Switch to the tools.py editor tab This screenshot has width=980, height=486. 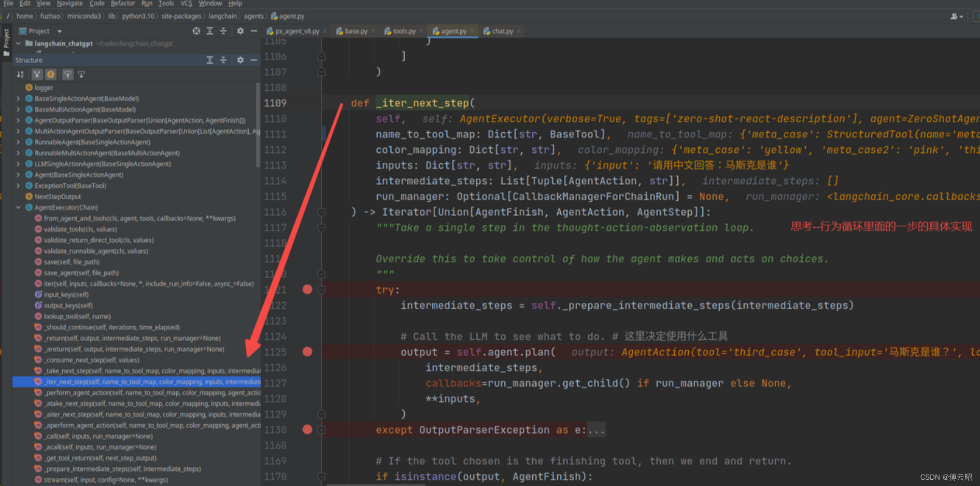coord(403,31)
